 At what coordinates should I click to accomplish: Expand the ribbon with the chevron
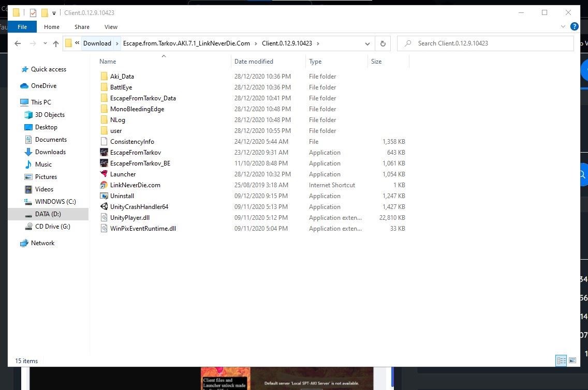pos(563,26)
